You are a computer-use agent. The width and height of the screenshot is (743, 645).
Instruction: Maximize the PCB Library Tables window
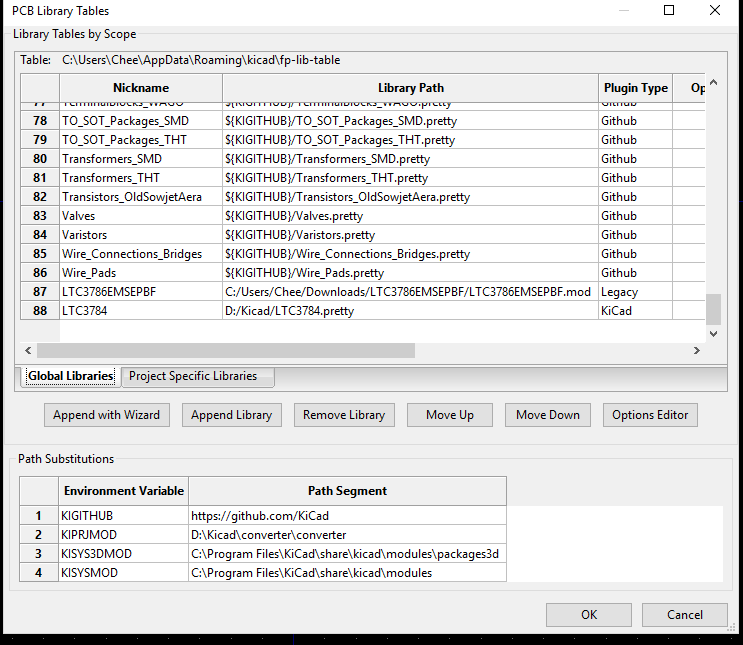click(669, 10)
